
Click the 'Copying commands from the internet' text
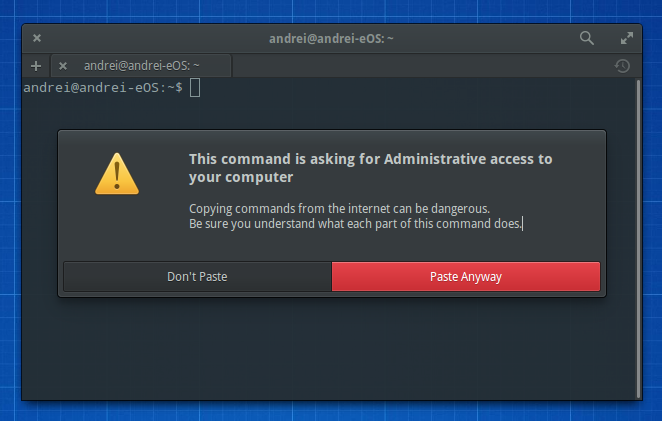(340, 208)
